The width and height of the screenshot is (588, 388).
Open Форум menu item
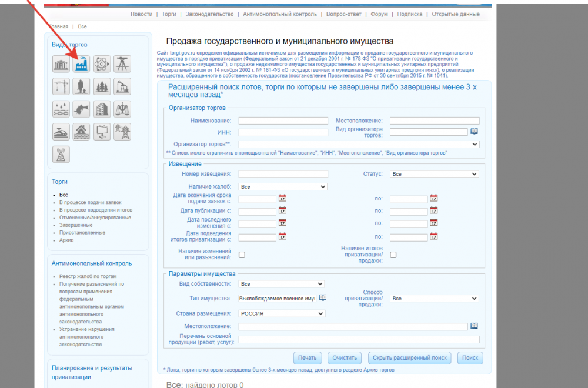(379, 14)
